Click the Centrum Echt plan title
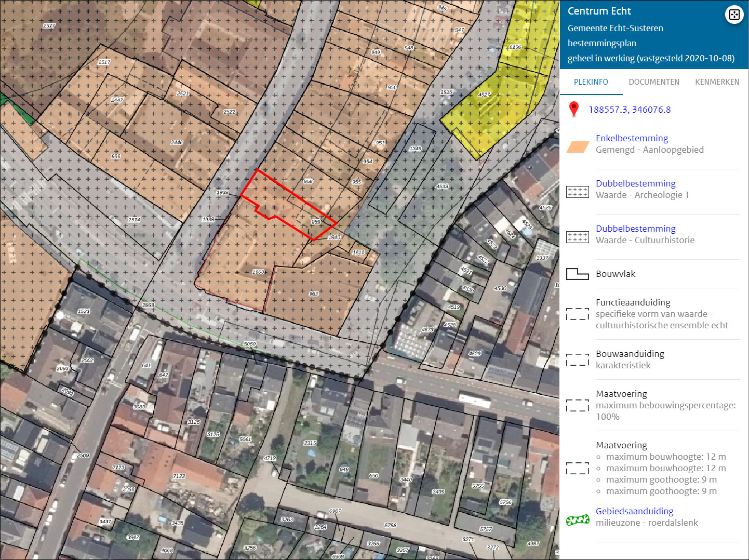The image size is (749, 560). [599, 11]
